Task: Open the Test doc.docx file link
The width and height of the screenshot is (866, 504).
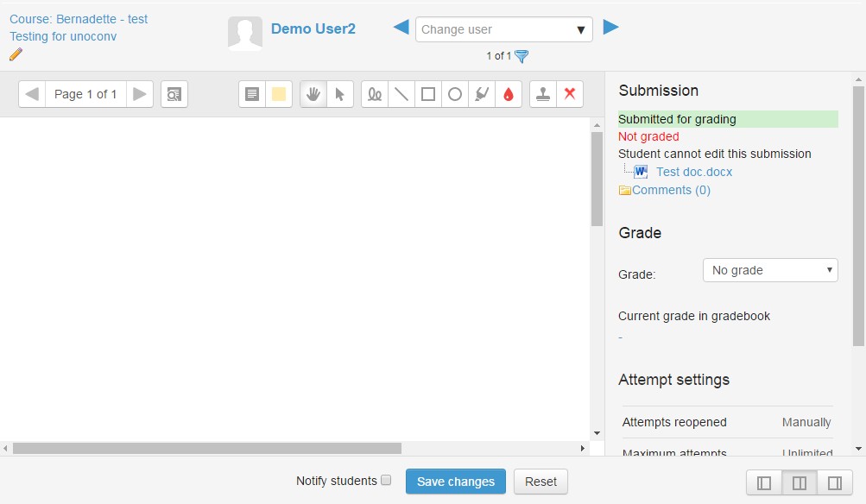Action: [693, 172]
